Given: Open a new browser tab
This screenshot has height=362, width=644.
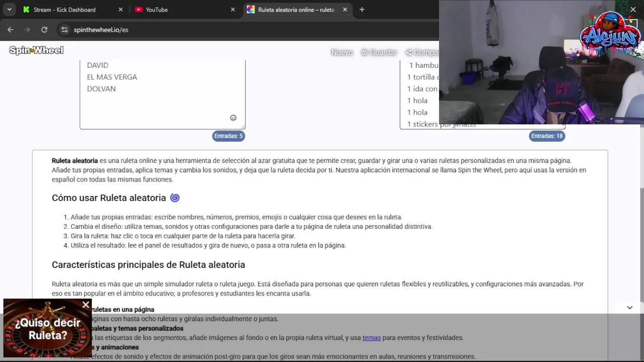Looking at the screenshot, I should (362, 10).
